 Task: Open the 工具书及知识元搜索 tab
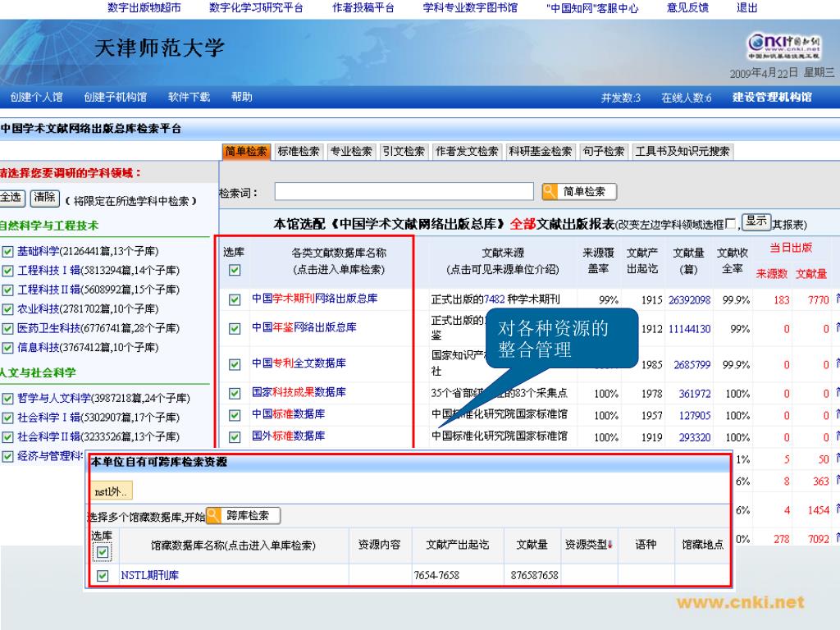pos(682,152)
